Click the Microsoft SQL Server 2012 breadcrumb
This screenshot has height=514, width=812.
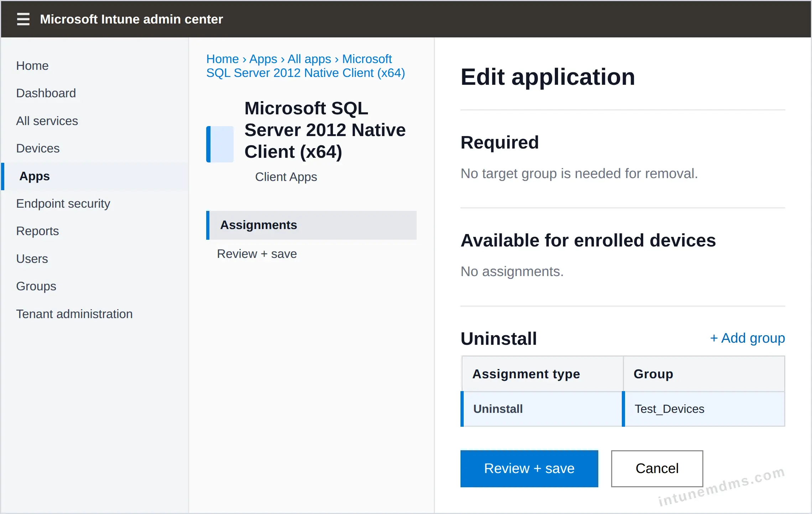point(306,66)
